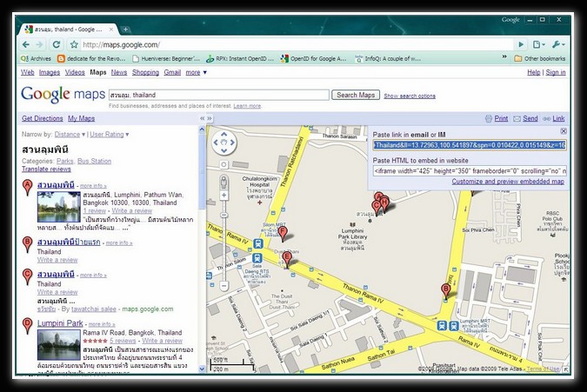Click marker B in results list

point(27,243)
